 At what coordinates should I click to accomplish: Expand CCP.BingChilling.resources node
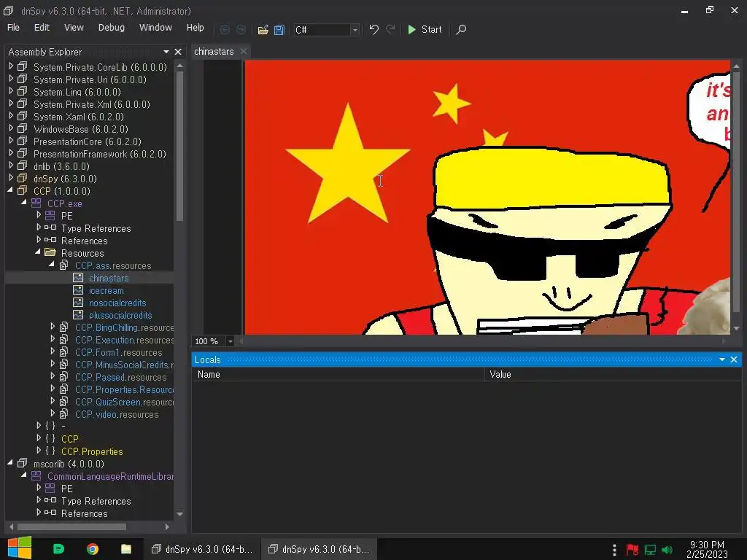53,327
